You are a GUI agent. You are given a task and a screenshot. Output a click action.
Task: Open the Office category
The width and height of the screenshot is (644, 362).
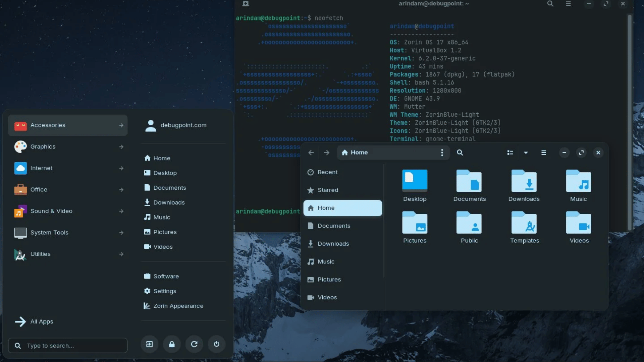click(68, 189)
